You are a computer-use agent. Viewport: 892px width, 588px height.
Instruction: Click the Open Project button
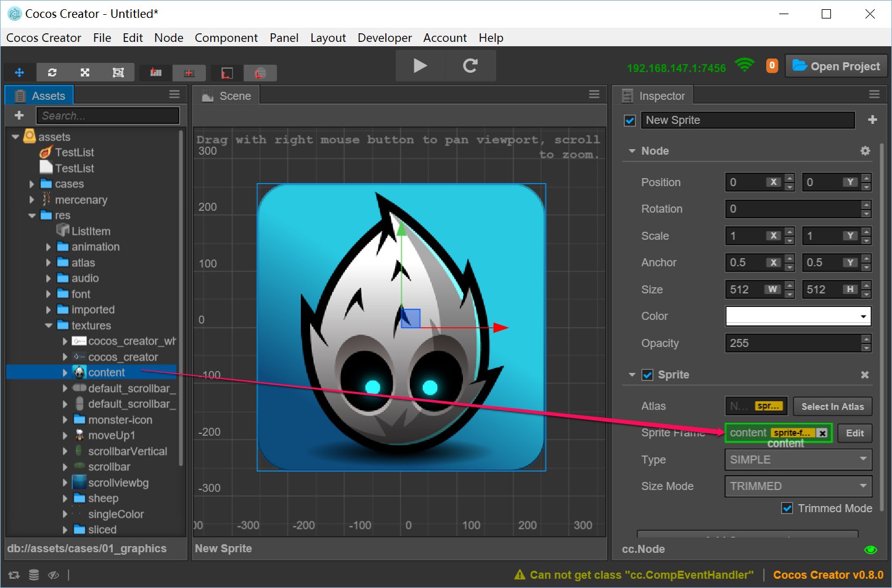(x=836, y=66)
